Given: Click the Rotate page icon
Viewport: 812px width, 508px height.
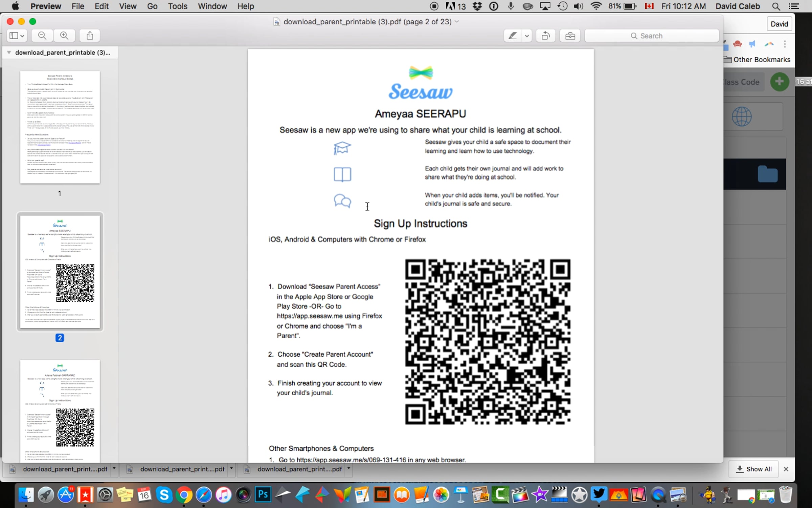Looking at the screenshot, I should [x=545, y=36].
